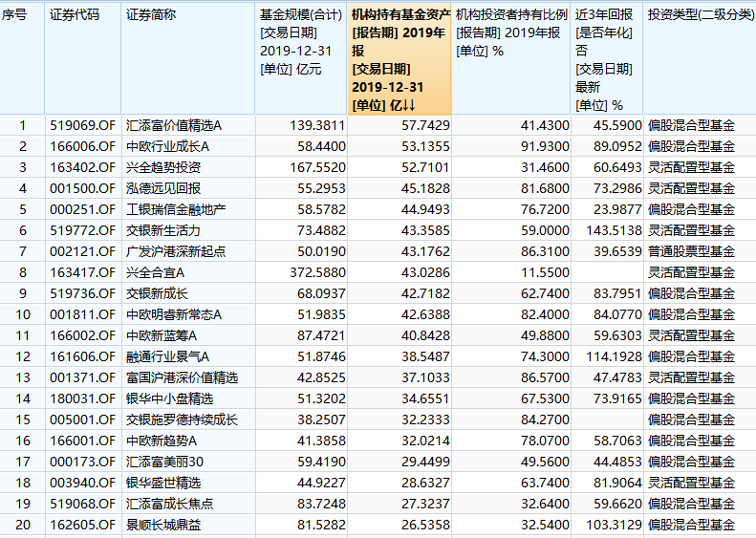Screen dimensions: 756x538
Task: Click the 证券简称 column header
Action: 188,59
